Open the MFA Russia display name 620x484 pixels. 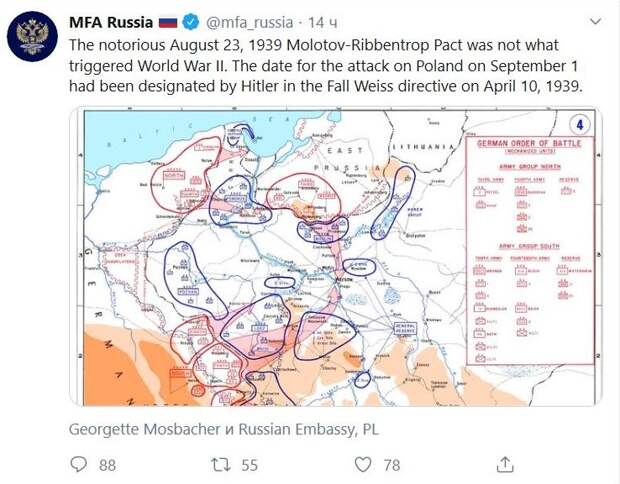[x=111, y=22]
